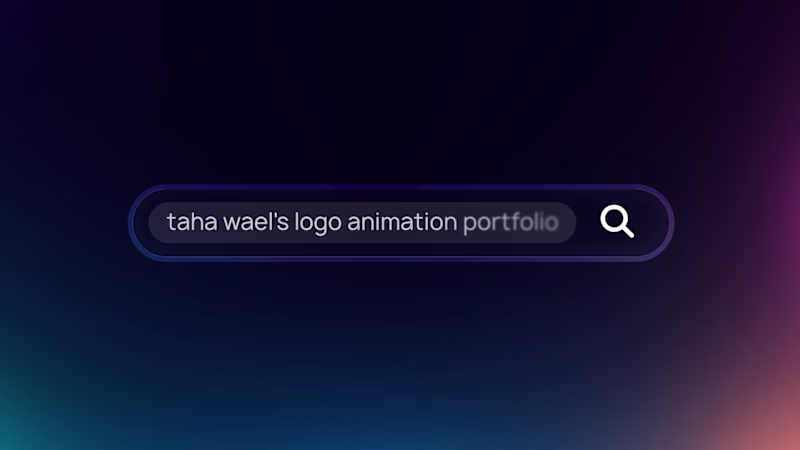Click the outer search bar area right of magnifier
Image resolution: width=800 pixels, height=450 pixels.
pyautogui.click(x=652, y=222)
